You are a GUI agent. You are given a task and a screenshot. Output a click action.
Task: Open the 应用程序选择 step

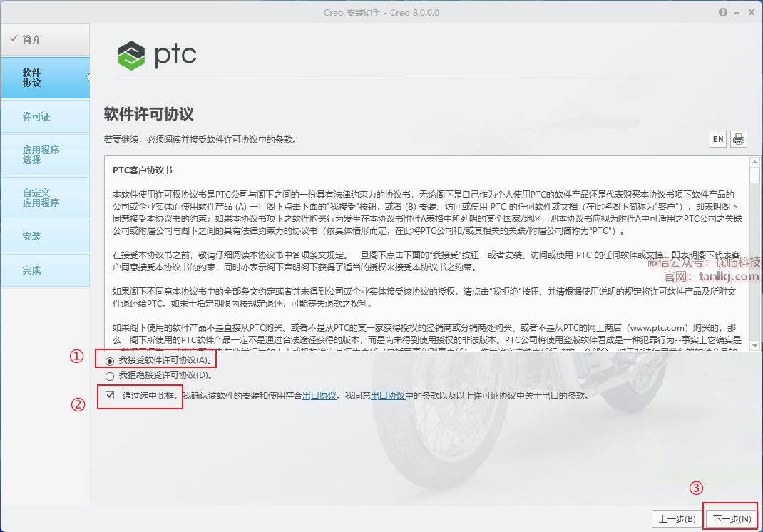click(x=45, y=155)
